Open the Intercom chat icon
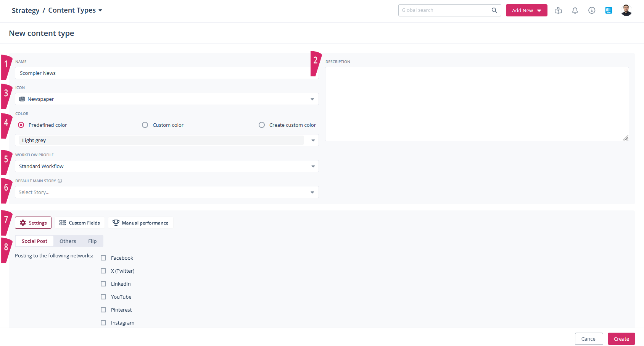The height and width of the screenshot is (346, 644). point(609,10)
